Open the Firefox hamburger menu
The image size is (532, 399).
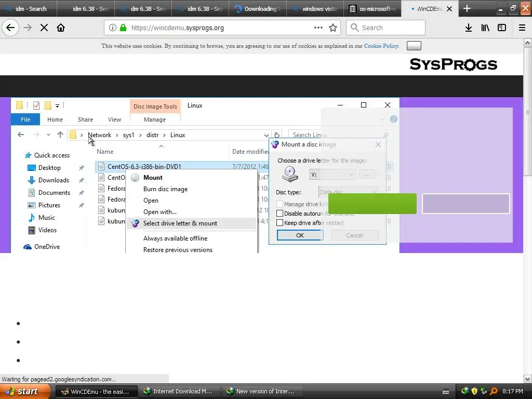[522, 28]
